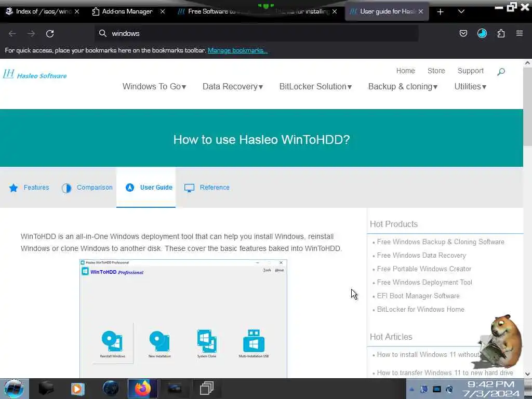The image size is (532, 399).
Task: Open Free Windows Data Recovery link
Action: tap(421, 256)
